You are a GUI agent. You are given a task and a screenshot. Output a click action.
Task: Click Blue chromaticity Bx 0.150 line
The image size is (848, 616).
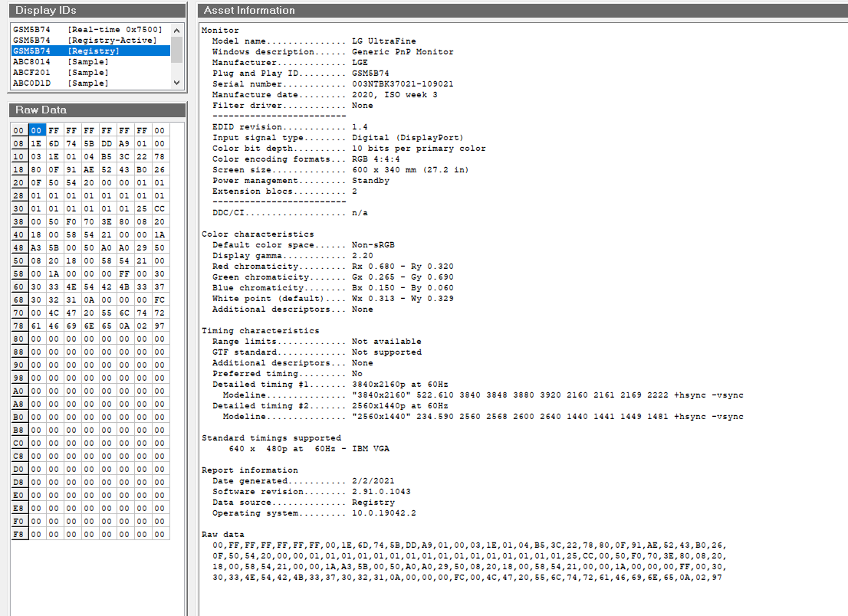tap(403, 288)
